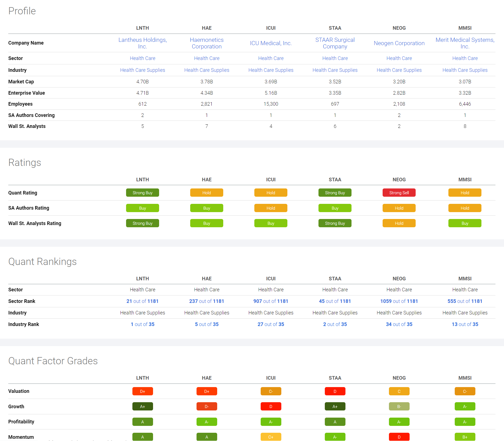The image size is (504, 441).
Task: Click MMSI Wall St. Analysts count 8
Action: [465, 126]
